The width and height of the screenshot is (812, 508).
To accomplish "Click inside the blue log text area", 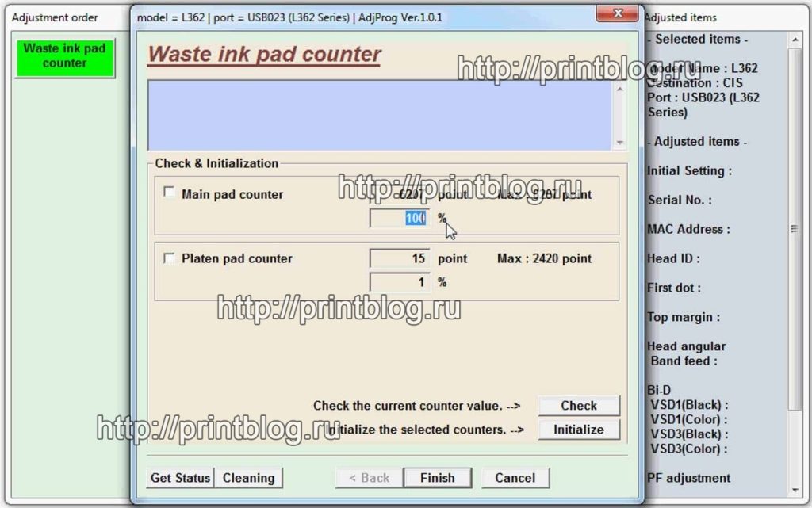I will [379, 115].
